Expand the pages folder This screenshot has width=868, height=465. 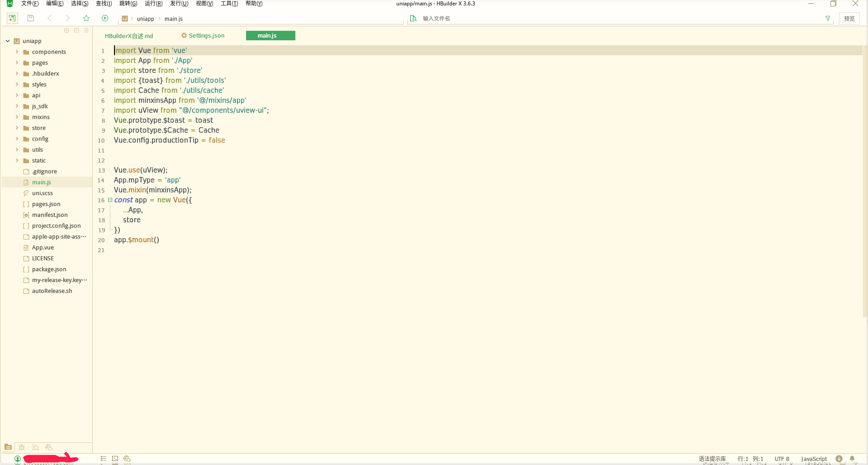(x=17, y=62)
